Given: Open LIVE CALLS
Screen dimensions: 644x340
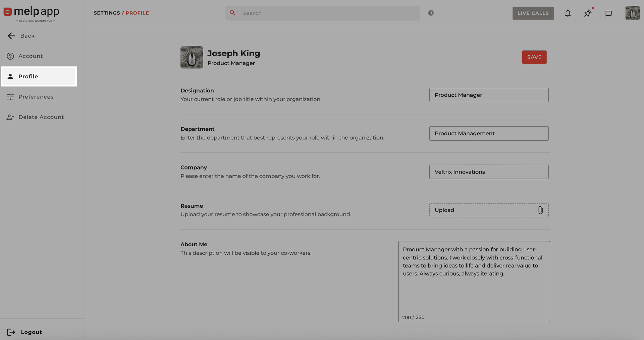Looking at the screenshot, I should point(533,13).
